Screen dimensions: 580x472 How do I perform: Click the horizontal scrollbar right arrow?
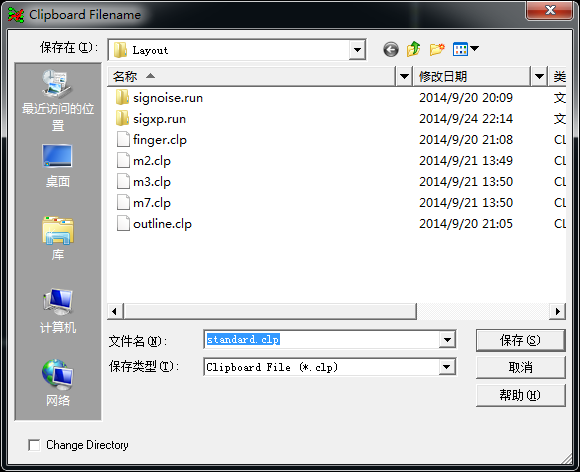pyautogui.click(x=557, y=311)
